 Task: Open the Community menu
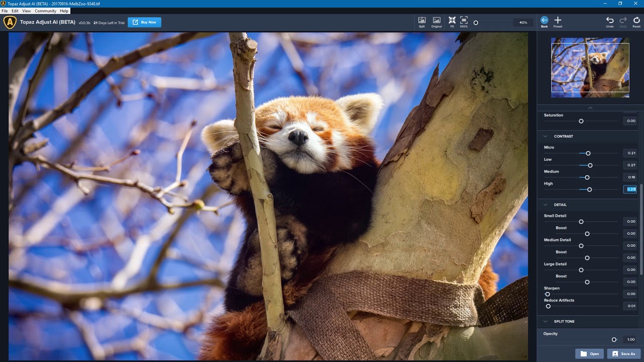(x=45, y=11)
